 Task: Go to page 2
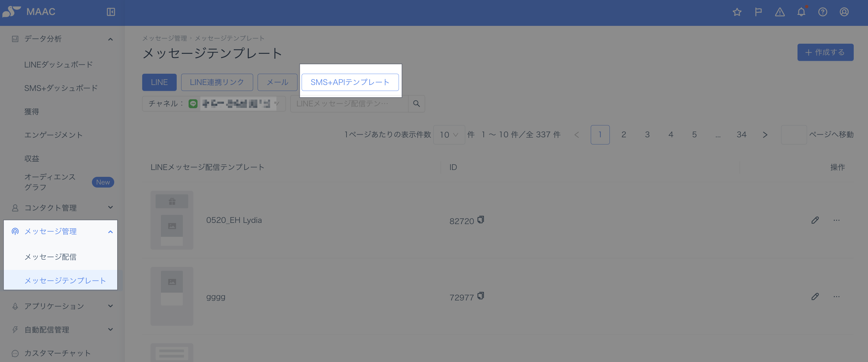624,135
